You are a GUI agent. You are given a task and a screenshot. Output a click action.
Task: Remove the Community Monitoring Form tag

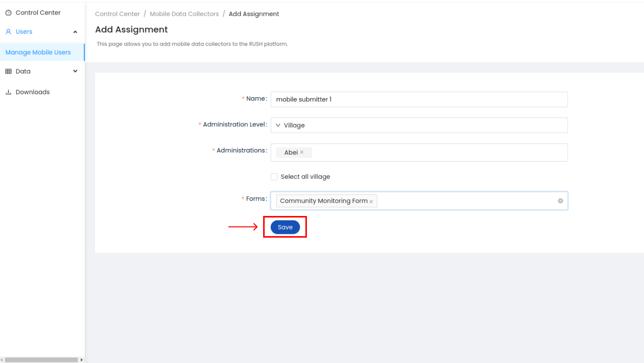371,201
